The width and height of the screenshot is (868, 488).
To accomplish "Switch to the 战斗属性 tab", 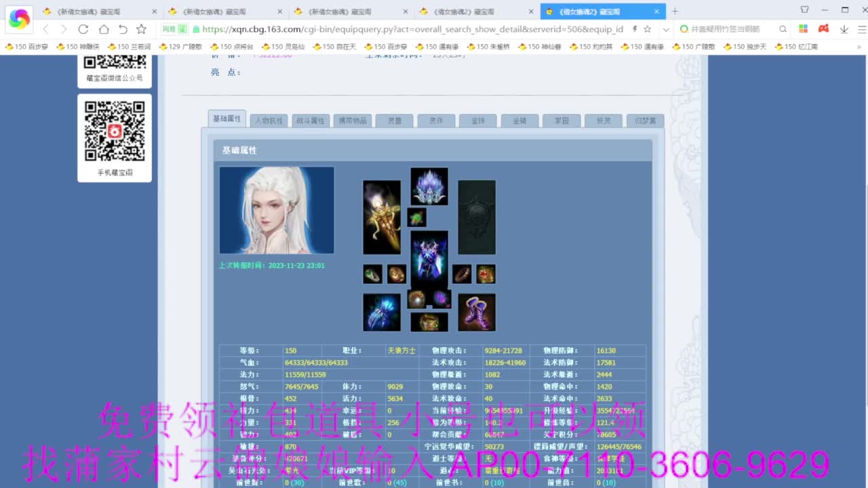I will [x=311, y=121].
